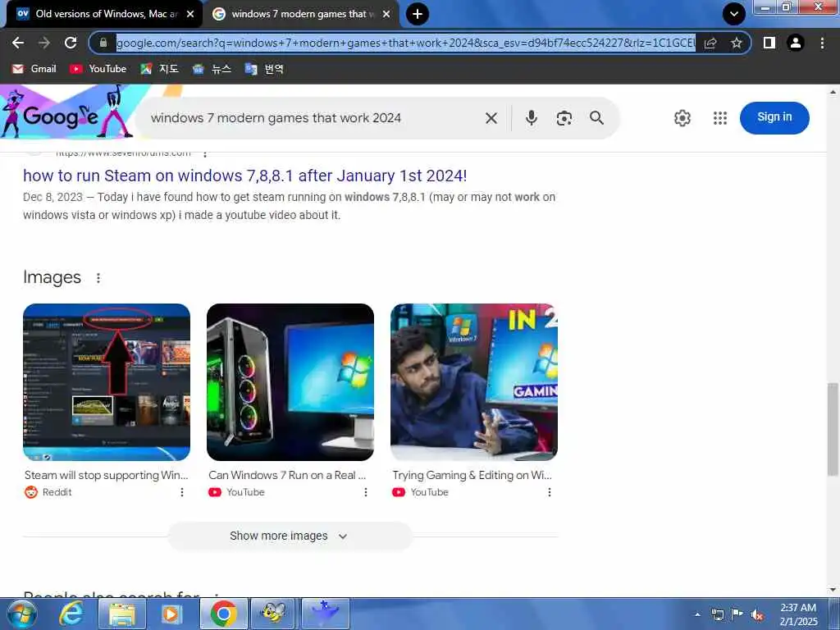Open the 뉴스 news bookmark
Viewport: 840px width, 630px height.
click(212, 69)
